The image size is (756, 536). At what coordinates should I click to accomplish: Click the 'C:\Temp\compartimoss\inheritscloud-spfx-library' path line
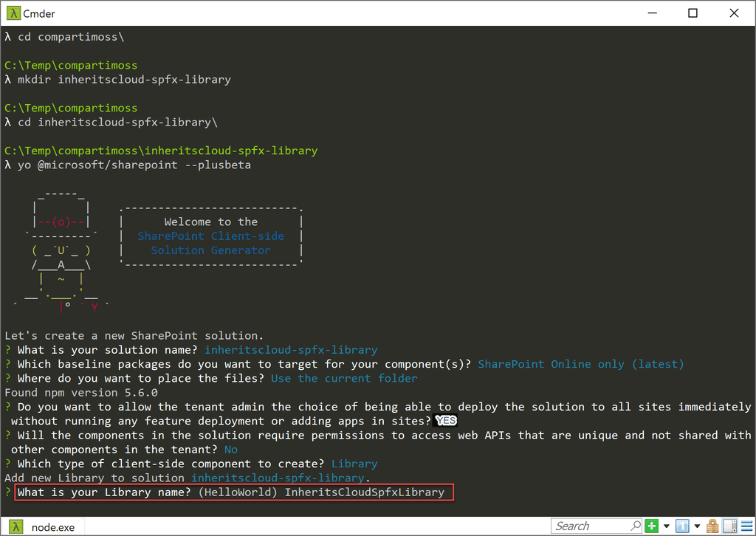pyautogui.click(x=161, y=151)
